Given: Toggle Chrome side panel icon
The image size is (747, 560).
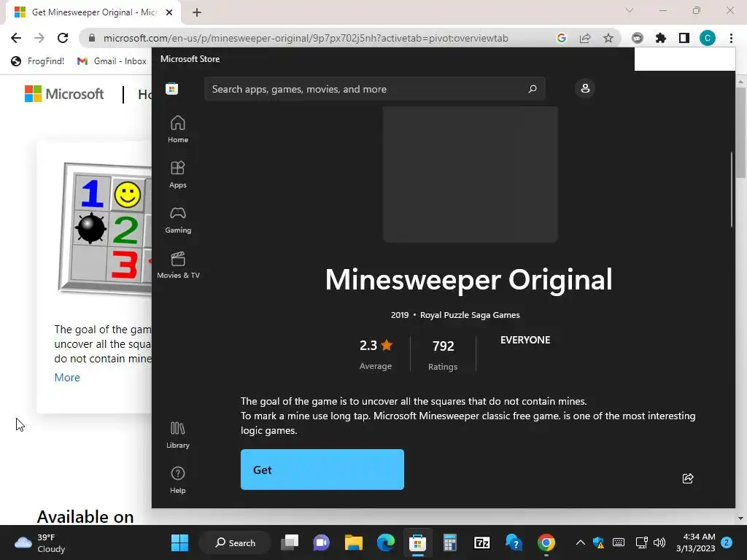Looking at the screenshot, I should point(684,38).
